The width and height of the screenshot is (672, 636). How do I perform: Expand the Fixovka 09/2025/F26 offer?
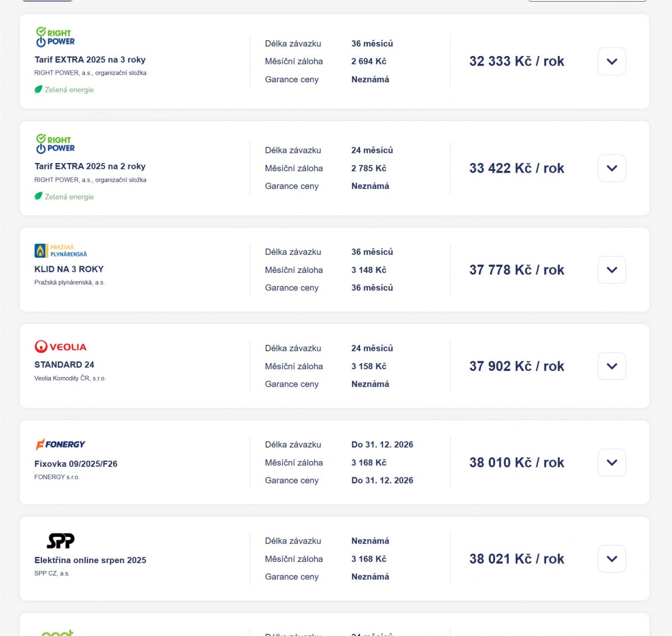(x=612, y=463)
